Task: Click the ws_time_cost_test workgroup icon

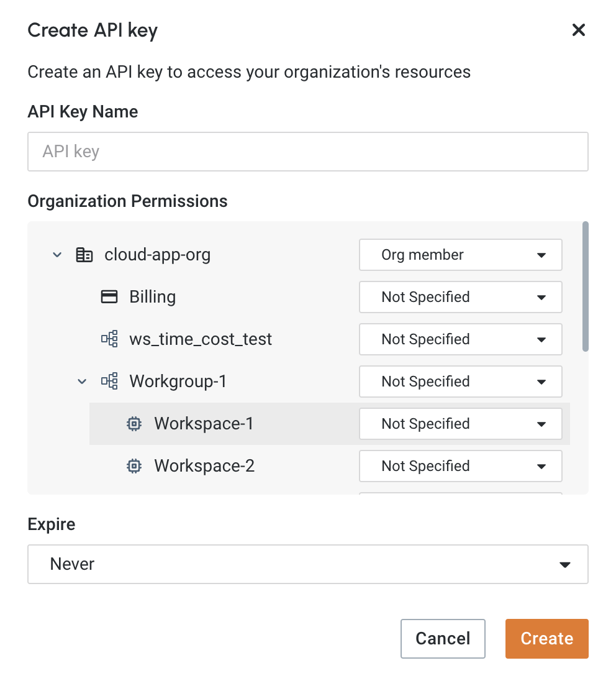Action: pos(109,339)
